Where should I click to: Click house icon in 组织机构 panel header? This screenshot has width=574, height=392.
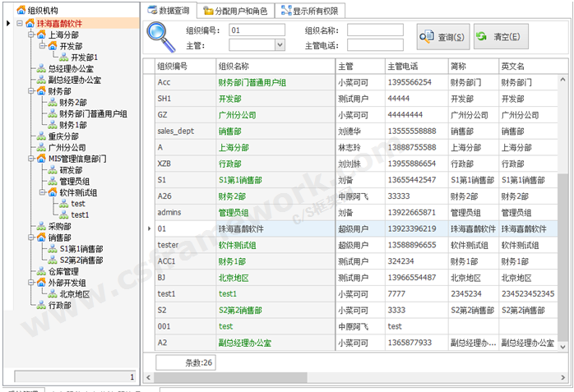21,10
